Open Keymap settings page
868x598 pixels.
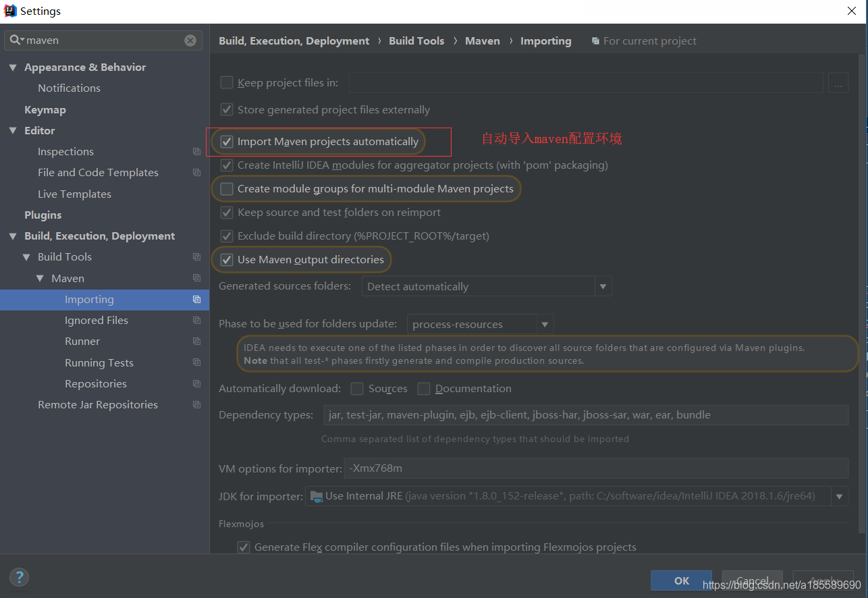pyautogui.click(x=45, y=110)
